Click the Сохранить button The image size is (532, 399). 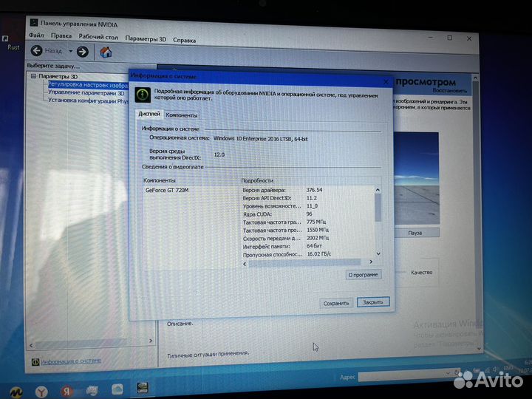[336, 304]
